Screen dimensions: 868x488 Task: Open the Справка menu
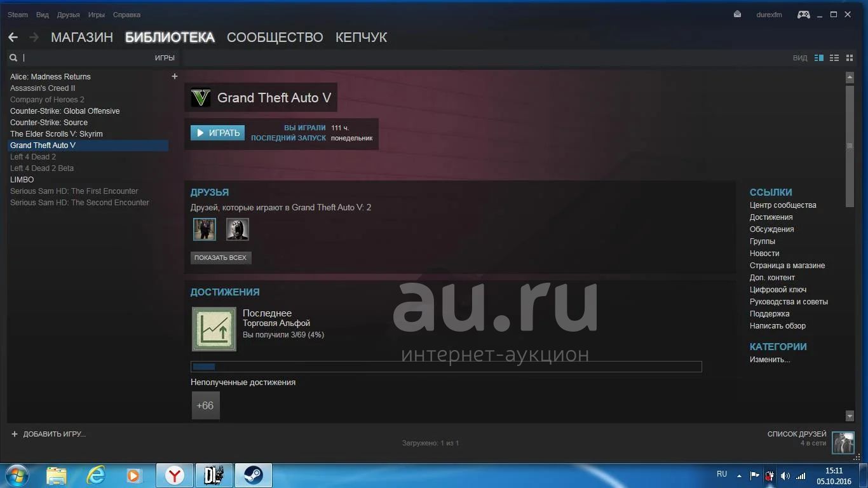(127, 15)
